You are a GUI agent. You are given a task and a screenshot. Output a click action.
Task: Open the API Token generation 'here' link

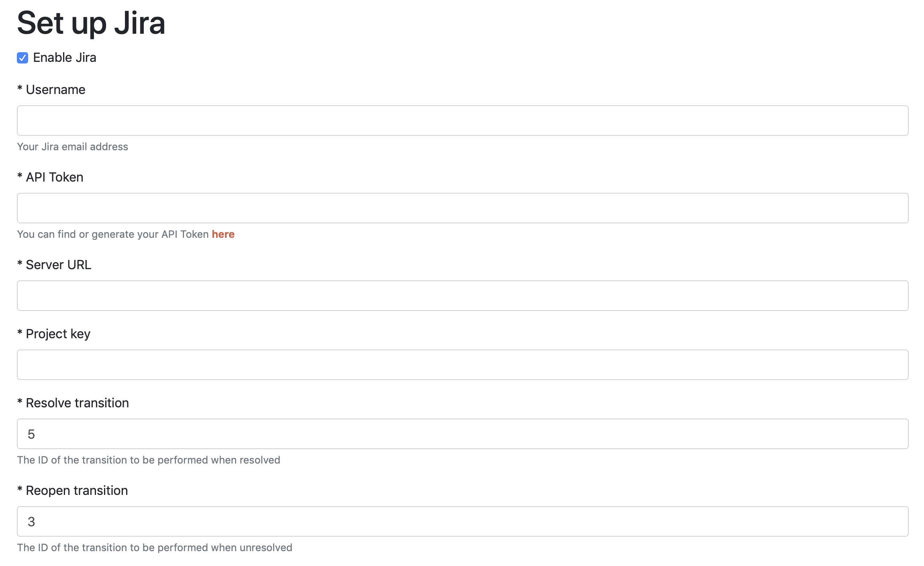point(223,234)
